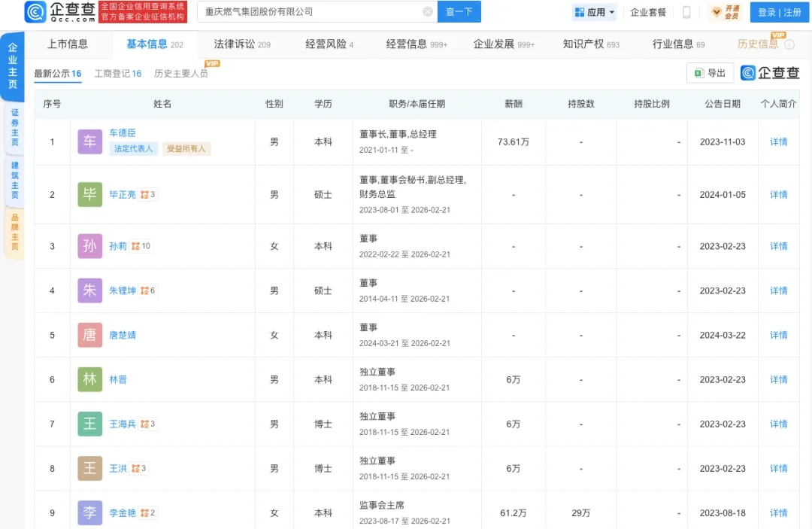Open 详情 for 王海兵 row

pyautogui.click(x=778, y=424)
